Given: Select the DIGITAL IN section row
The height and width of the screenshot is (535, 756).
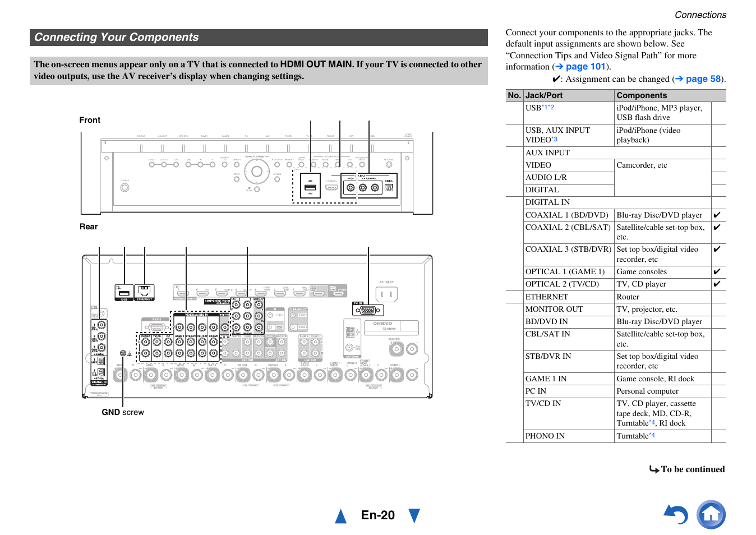Looking at the screenshot, I should [x=617, y=202].
